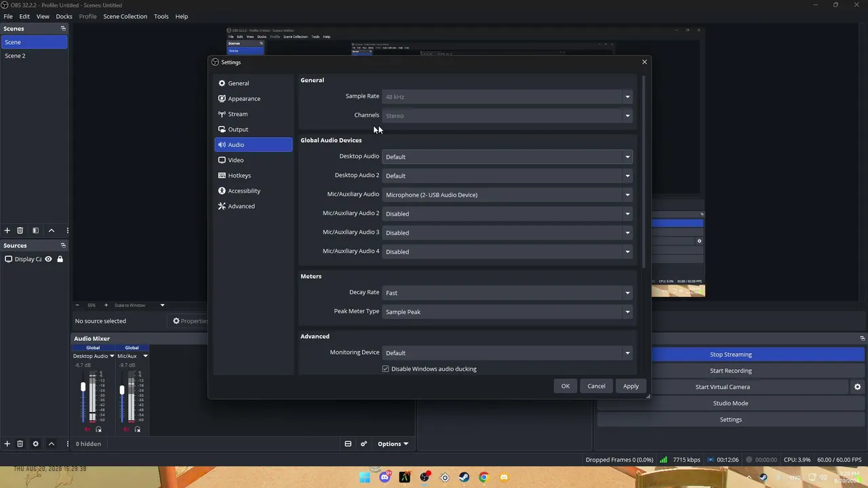Open Channels dropdown
The height and width of the screenshot is (488, 868).
507,116
